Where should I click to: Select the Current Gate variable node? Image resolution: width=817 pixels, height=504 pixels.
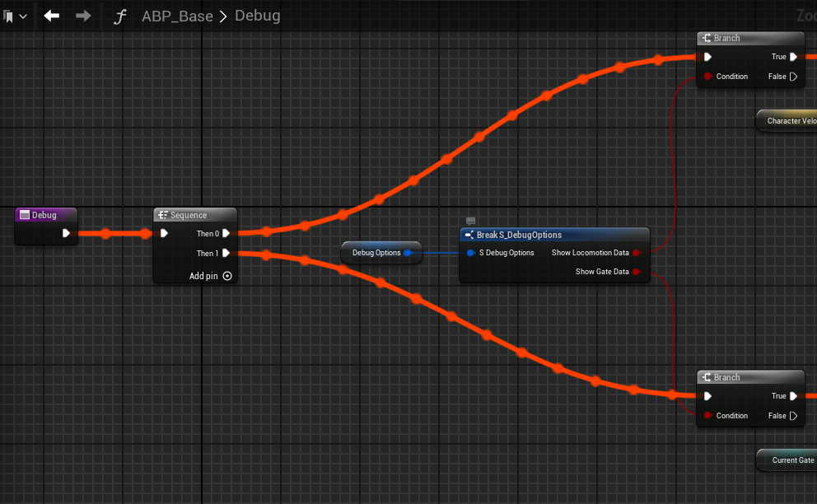tap(787, 460)
